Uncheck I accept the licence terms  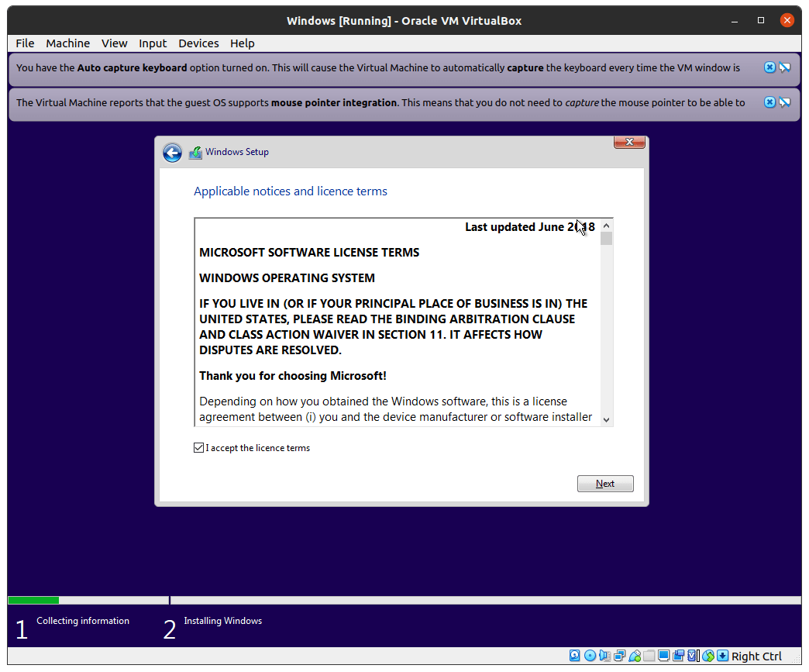198,448
